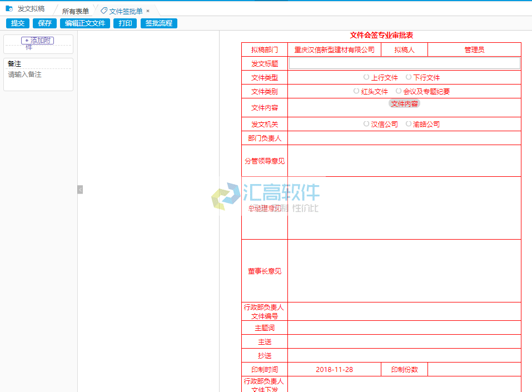
Task: Open the 签批流程 view
Action: (x=159, y=23)
